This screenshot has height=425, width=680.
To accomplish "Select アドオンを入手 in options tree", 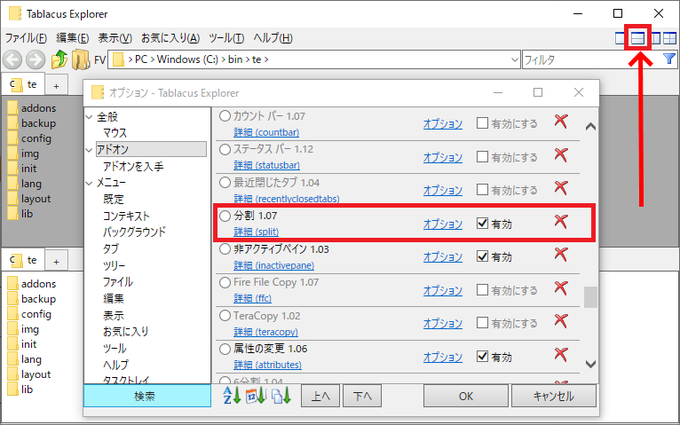I will pyautogui.click(x=133, y=166).
